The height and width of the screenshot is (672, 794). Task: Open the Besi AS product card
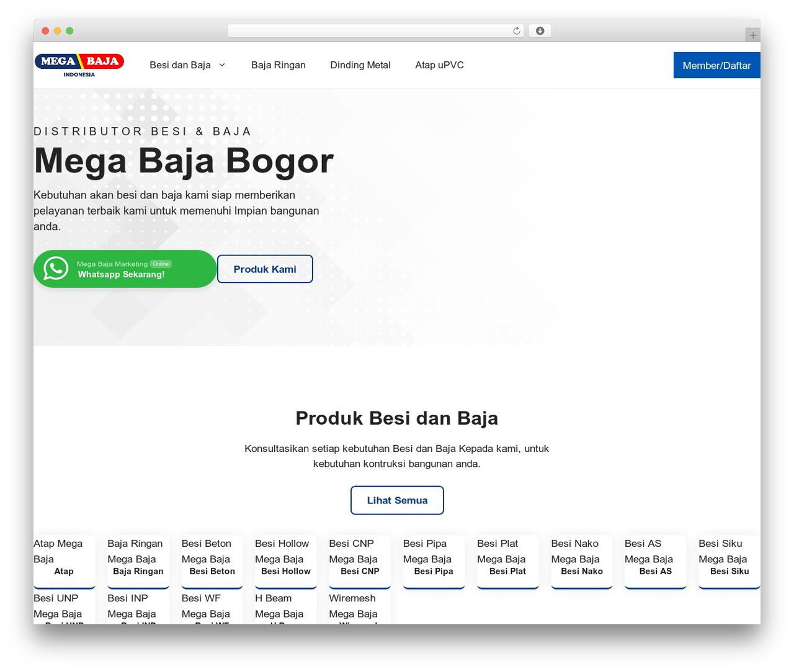(656, 562)
